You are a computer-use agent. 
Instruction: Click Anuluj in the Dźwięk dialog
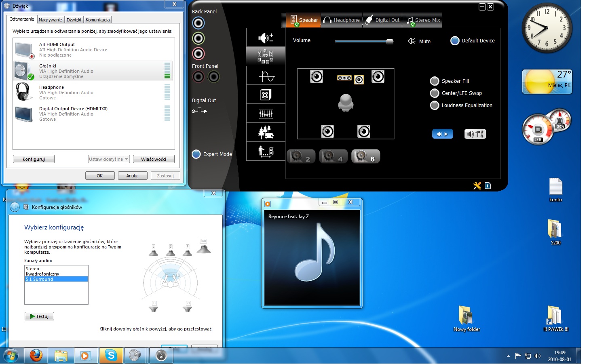point(133,176)
